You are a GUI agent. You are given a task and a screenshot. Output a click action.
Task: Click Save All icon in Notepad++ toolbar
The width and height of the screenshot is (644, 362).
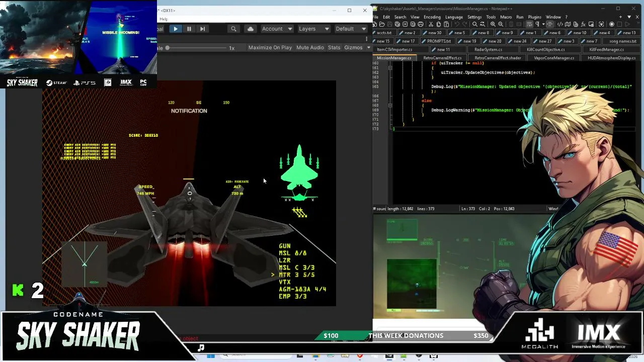(x=397, y=24)
